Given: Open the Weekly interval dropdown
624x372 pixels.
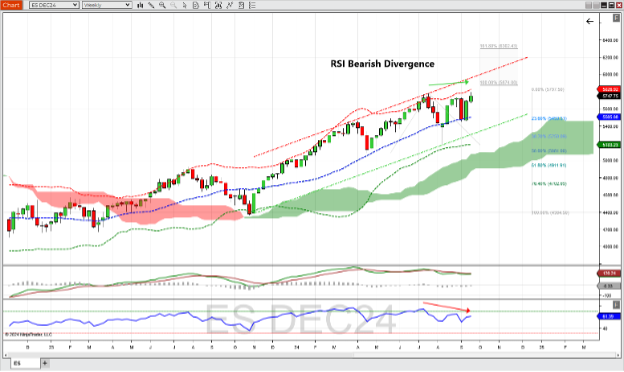Looking at the screenshot, I should tap(107, 5).
